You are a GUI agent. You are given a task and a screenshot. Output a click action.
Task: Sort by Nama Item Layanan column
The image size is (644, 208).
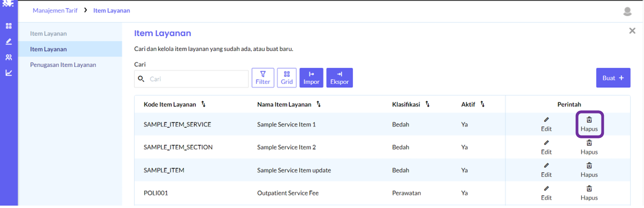coord(318,104)
